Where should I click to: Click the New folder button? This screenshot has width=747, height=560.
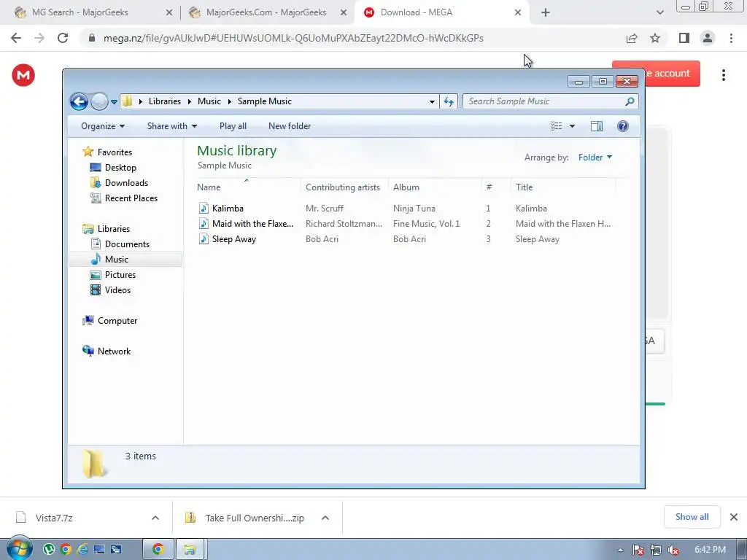tap(290, 126)
